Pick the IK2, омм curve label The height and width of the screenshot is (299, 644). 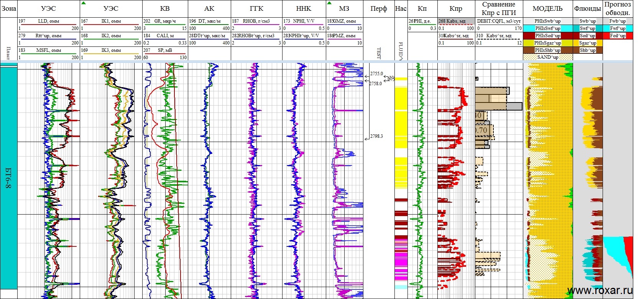[x=111, y=36]
